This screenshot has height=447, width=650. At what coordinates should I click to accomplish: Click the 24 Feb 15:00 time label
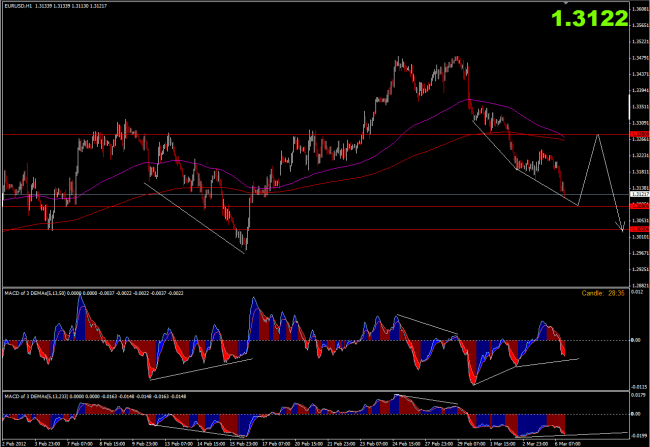point(406,444)
